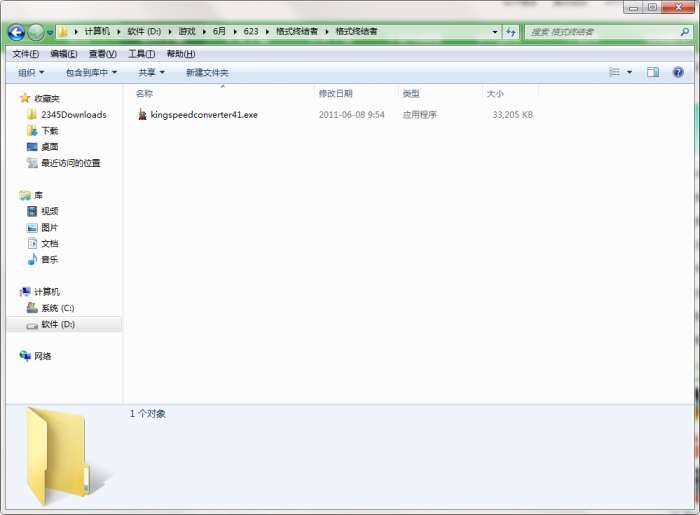Open 最近访问的位置 in the sidebar

pos(71,163)
